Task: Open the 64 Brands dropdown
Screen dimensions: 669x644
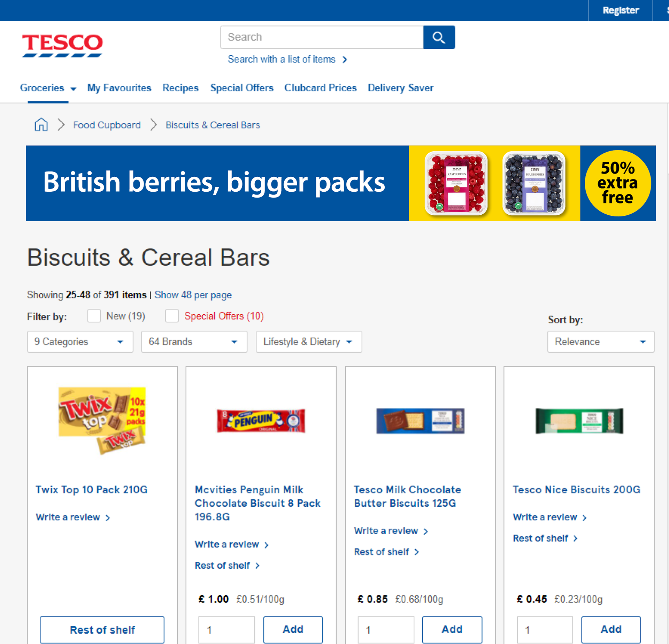Action: click(x=194, y=342)
